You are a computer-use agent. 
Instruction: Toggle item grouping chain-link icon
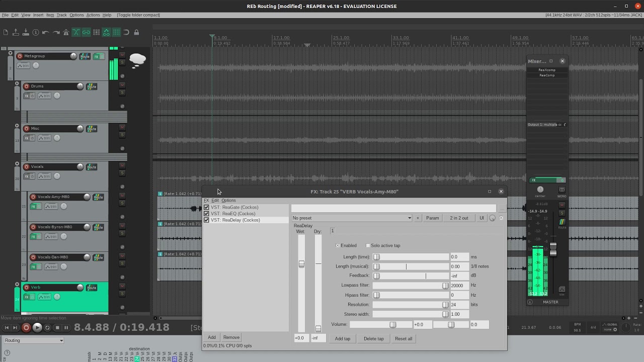click(86, 33)
